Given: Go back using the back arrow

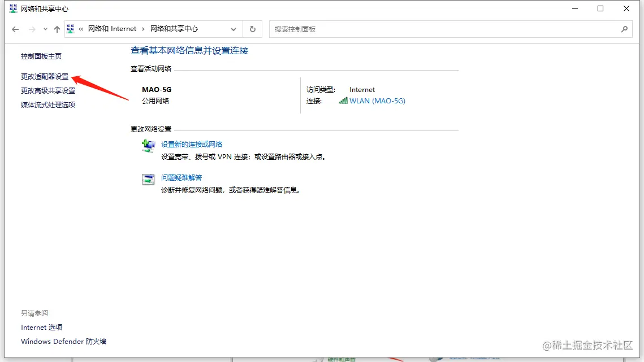Looking at the screenshot, I should [15, 29].
